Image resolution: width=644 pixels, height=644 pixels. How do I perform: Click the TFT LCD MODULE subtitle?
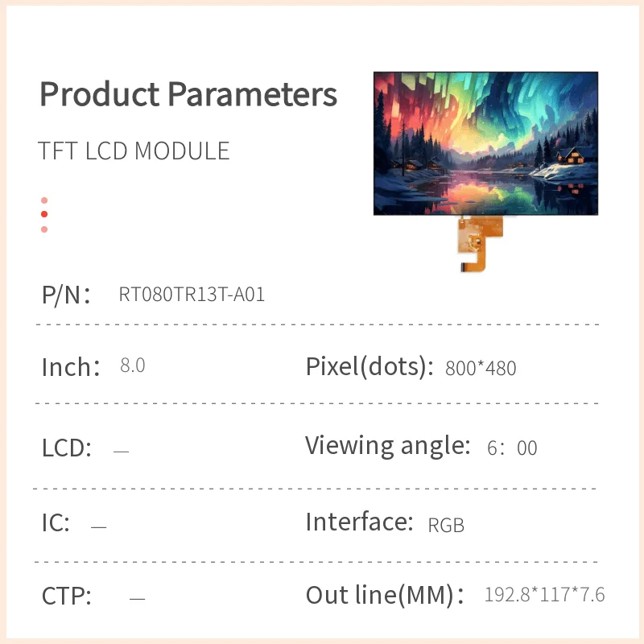coord(134,151)
